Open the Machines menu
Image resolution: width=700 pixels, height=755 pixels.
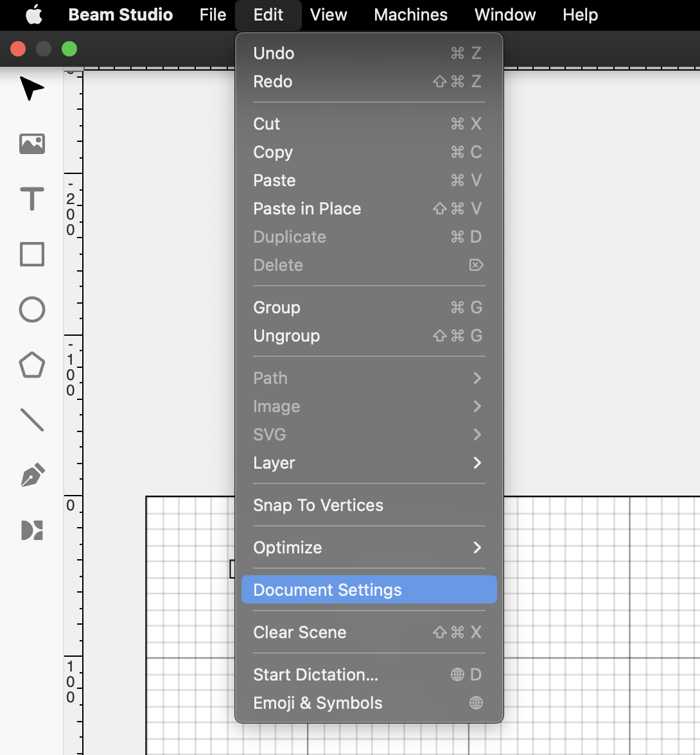click(410, 15)
